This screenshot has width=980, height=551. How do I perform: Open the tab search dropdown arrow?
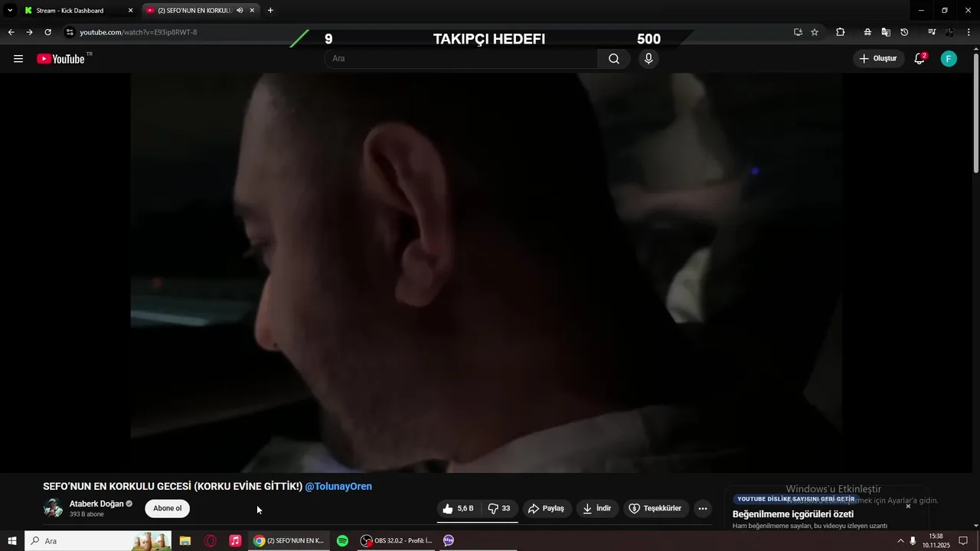pyautogui.click(x=10, y=11)
